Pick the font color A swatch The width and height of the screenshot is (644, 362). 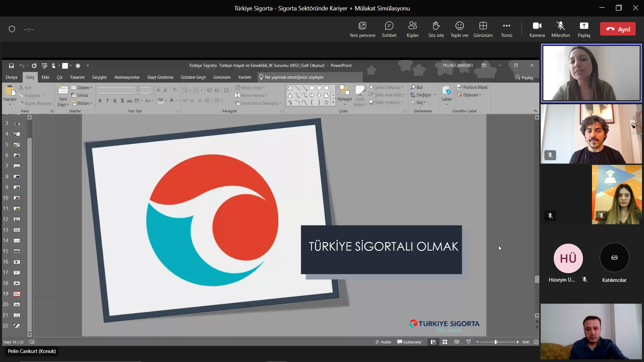coord(172,100)
